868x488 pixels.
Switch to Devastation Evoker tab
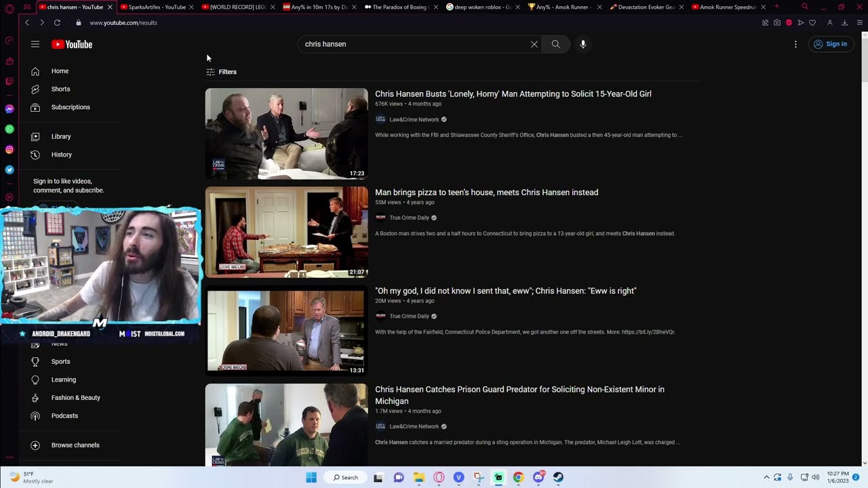(x=646, y=7)
